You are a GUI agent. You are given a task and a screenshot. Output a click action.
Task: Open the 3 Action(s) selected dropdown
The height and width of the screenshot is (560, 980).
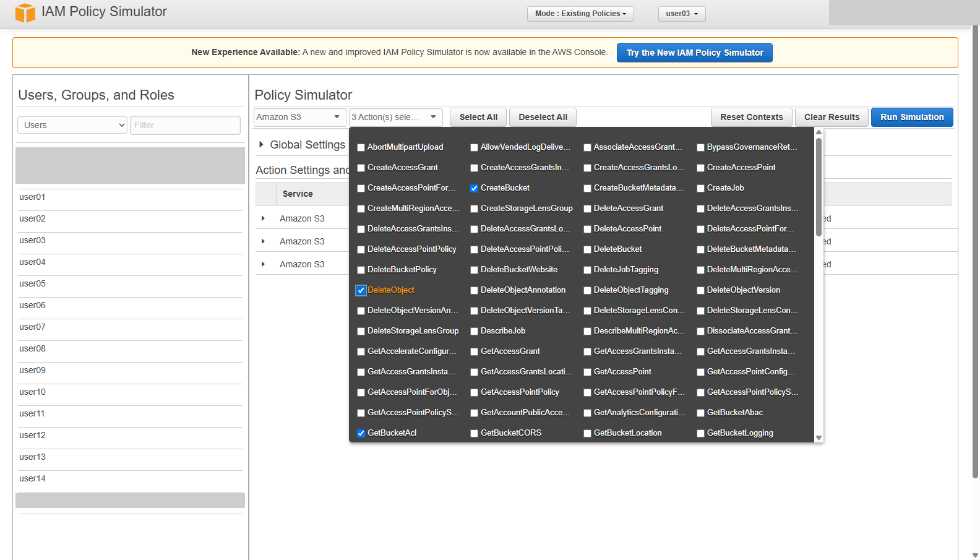(x=396, y=117)
